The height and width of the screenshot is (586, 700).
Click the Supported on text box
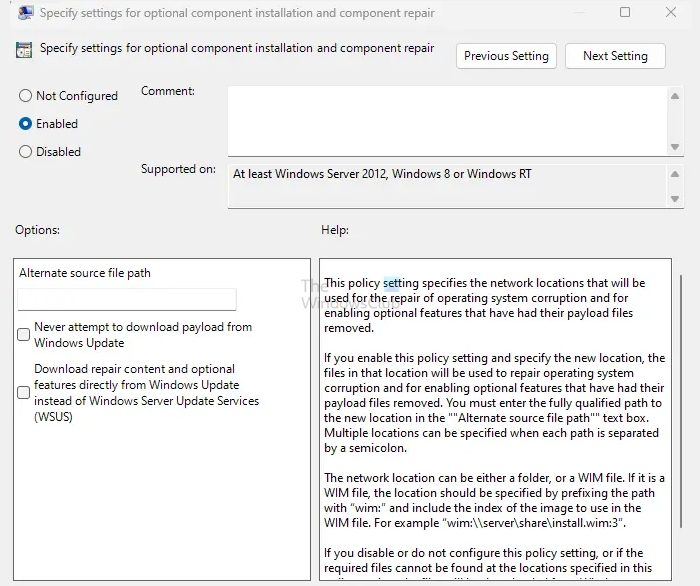click(x=445, y=186)
